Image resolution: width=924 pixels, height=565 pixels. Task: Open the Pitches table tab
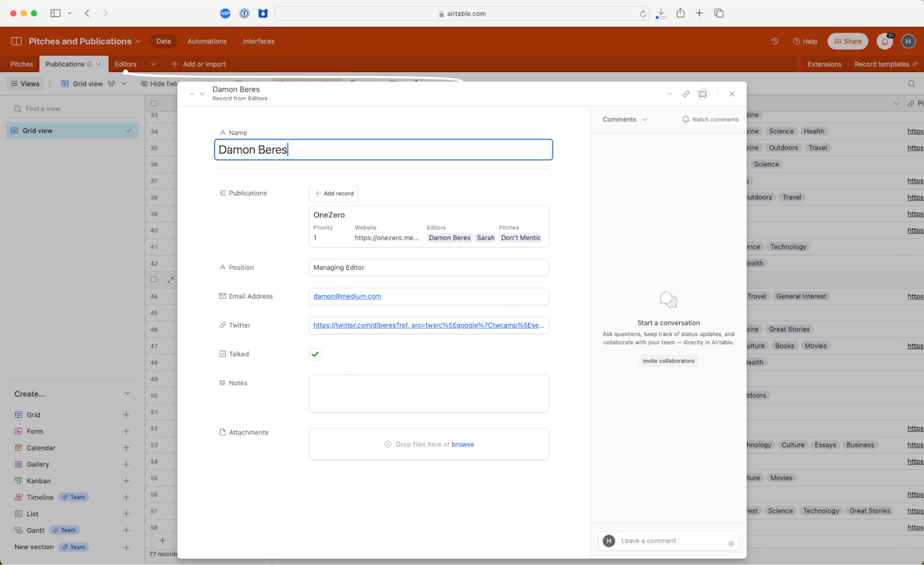point(22,64)
